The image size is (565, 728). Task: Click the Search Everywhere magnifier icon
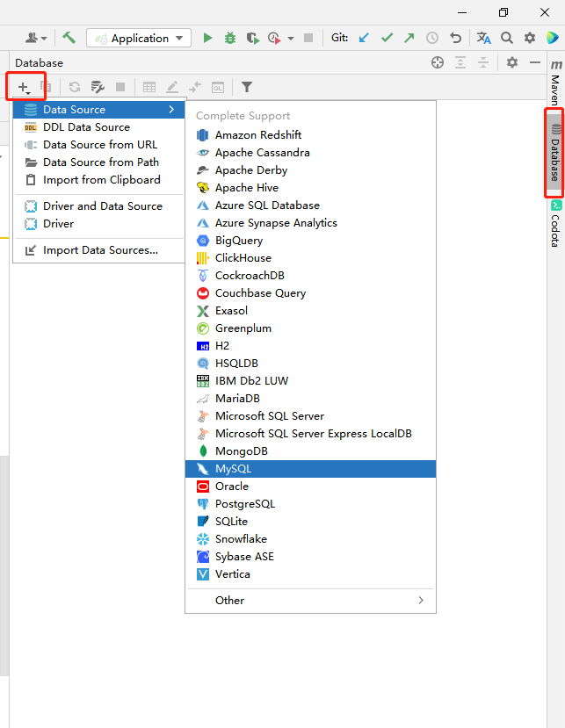[x=507, y=38]
